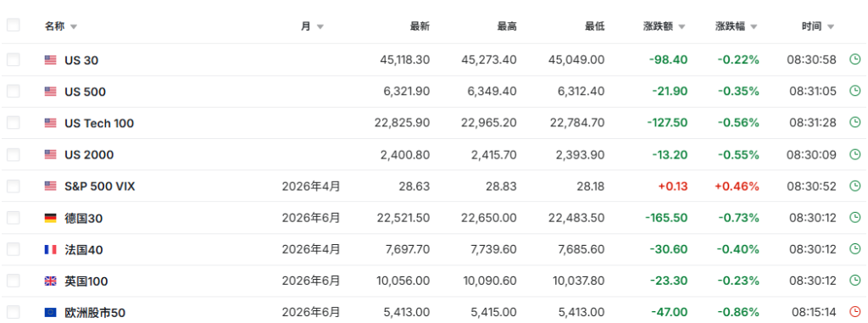Check the US 30 row checkbox
Viewport: 868px width, 323px height.
coord(14,59)
